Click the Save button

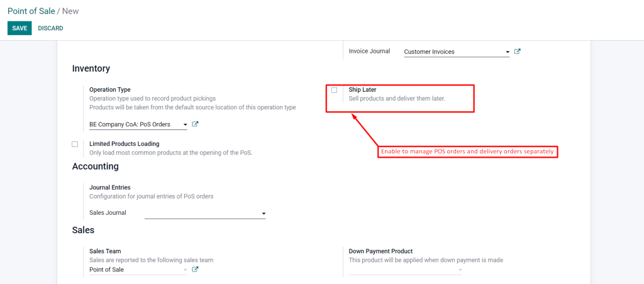(x=19, y=28)
